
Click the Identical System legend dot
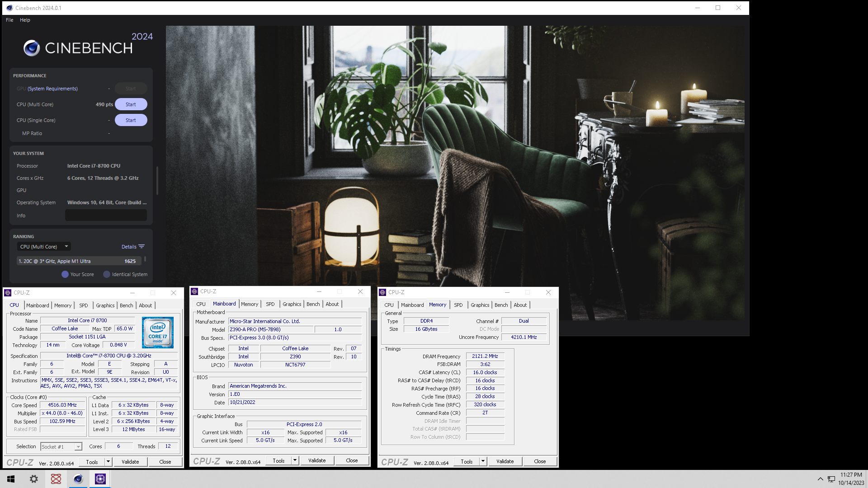107,274
